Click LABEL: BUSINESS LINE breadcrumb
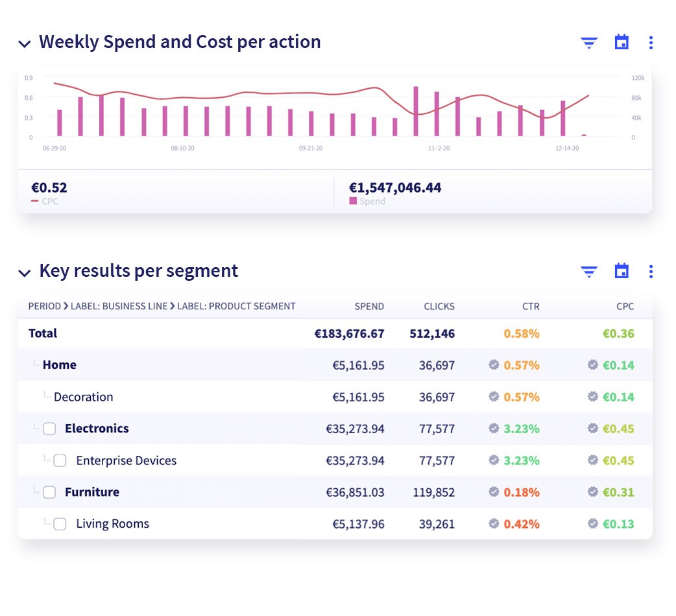The image size is (676, 616). [119, 306]
